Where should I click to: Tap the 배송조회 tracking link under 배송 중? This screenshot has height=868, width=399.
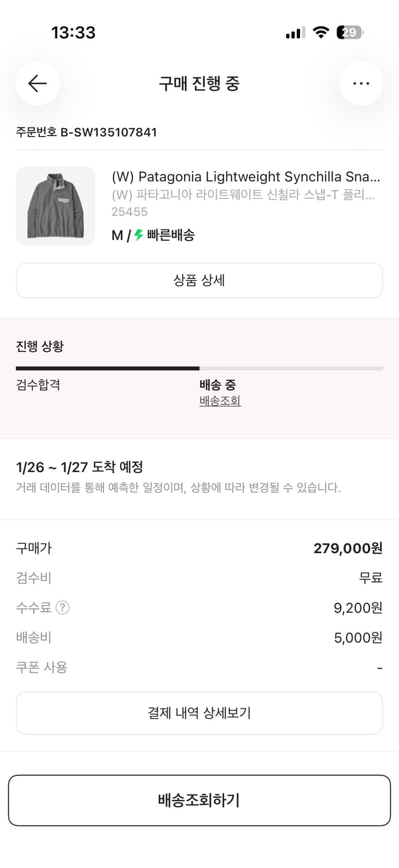220,400
